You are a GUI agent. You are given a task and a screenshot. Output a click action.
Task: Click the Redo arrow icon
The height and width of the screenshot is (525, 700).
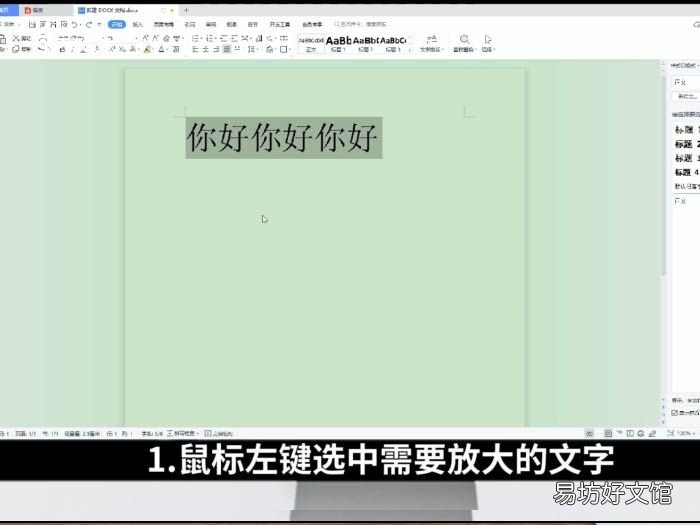coord(89,25)
